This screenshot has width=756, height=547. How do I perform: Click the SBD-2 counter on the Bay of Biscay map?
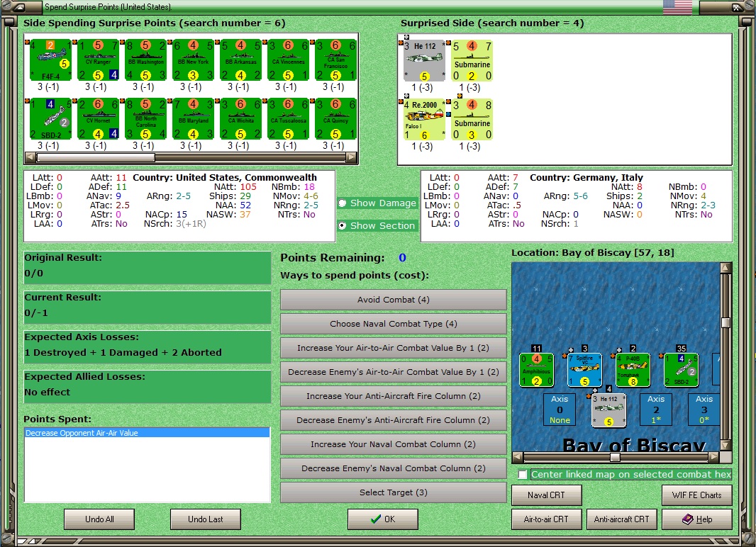[x=681, y=370]
